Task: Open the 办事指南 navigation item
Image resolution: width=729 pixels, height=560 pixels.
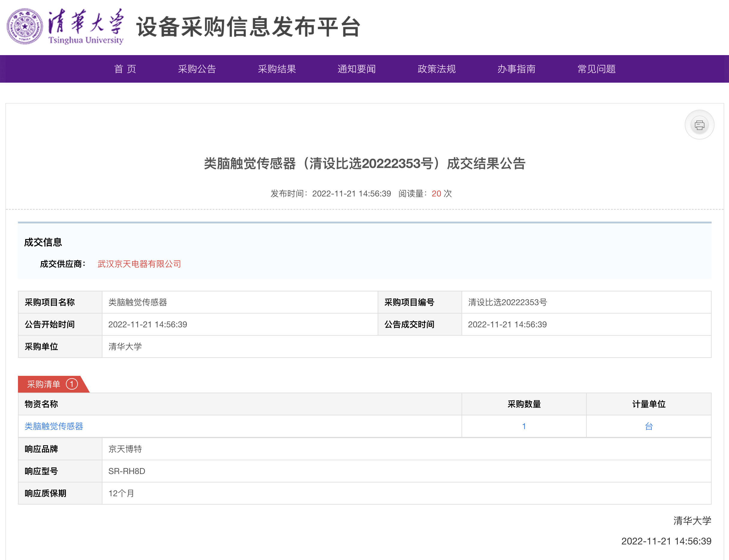Action: point(516,69)
